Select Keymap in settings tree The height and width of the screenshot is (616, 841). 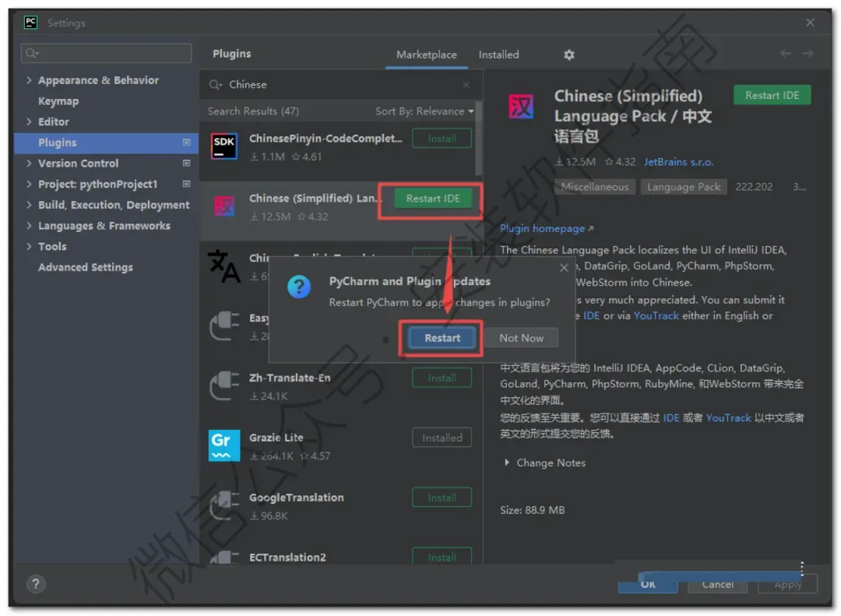point(58,101)
